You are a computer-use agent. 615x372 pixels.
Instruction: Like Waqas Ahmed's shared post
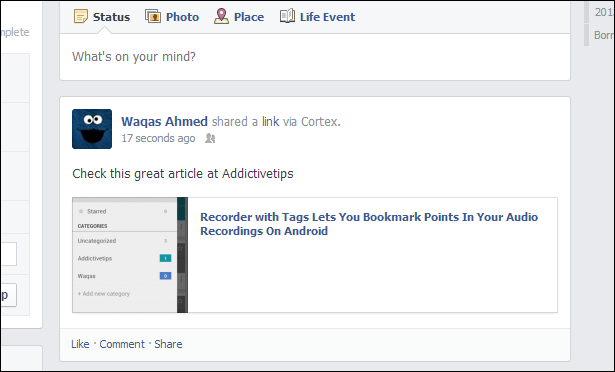tap(80, 344)
